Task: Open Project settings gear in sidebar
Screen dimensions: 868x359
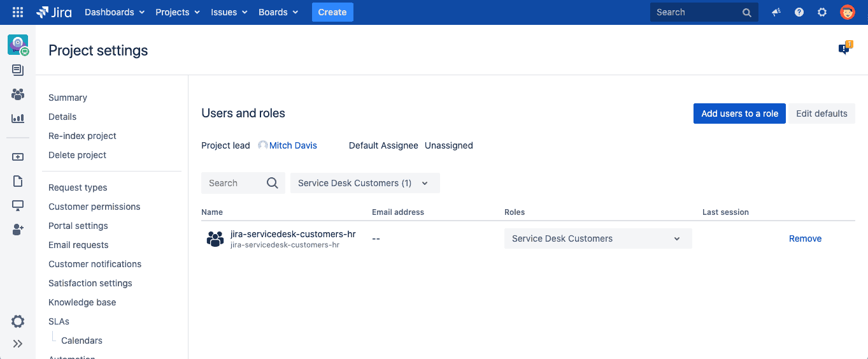Action: (18, 321)
